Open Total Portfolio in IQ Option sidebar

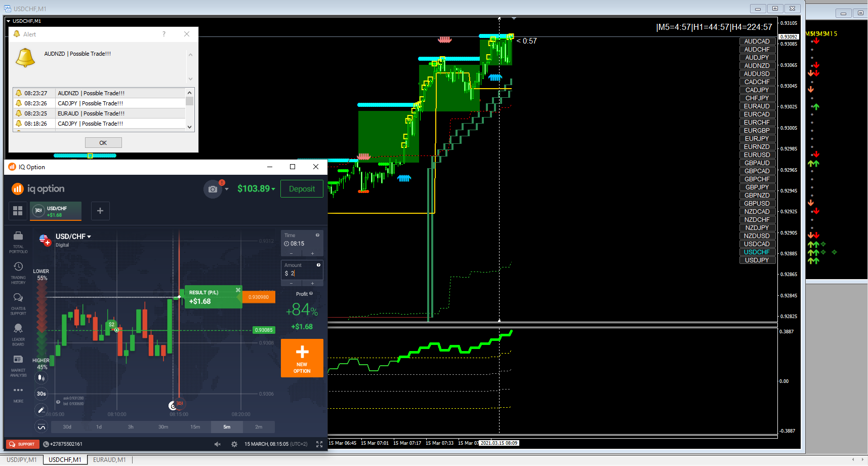click(x=18, y=242)
